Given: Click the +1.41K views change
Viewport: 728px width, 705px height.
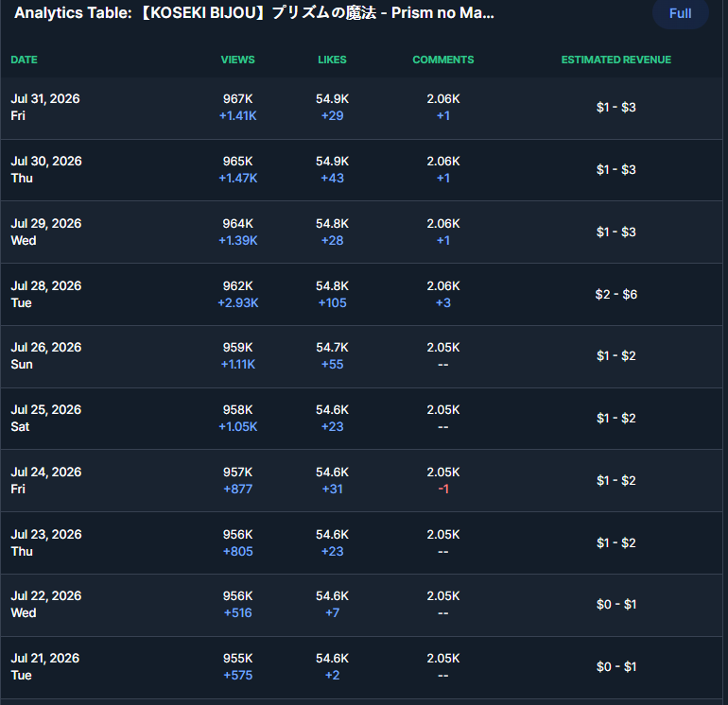Looking at the screenshot, I should point(237,116).
